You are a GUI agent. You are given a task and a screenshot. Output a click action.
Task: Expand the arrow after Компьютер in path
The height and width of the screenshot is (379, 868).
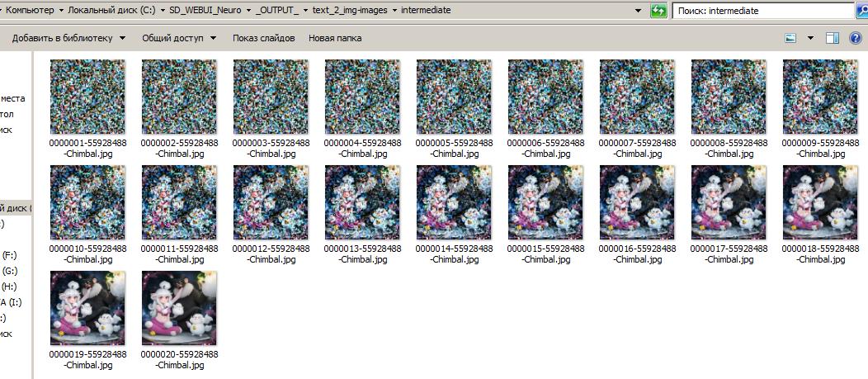point(60,11)
